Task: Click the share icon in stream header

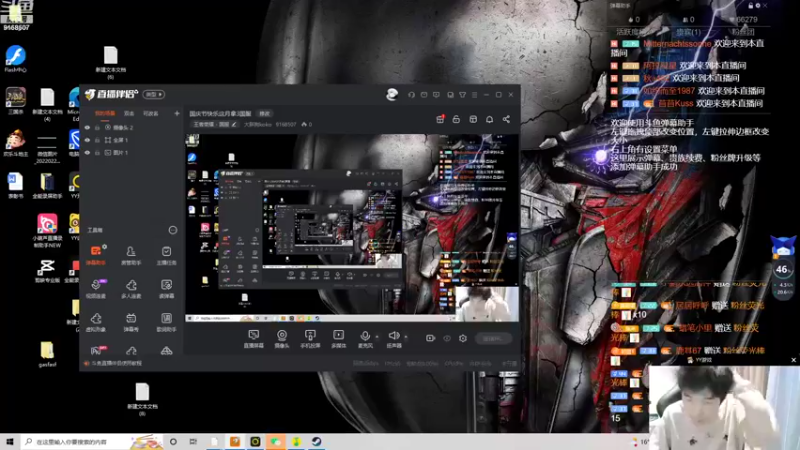Action: tap(506, 119)
